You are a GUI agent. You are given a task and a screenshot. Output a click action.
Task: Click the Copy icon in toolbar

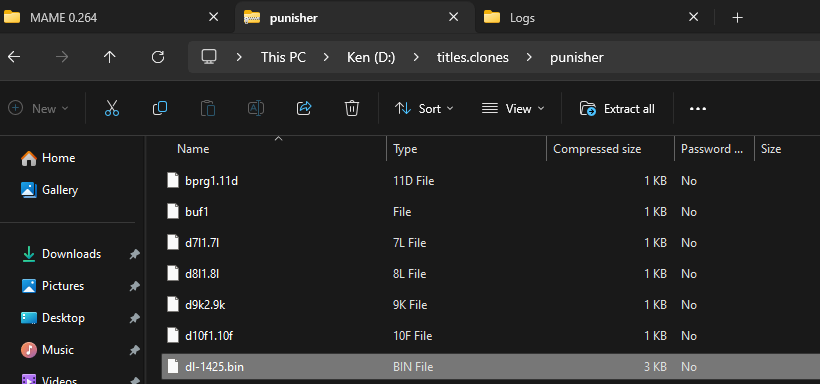coord(160,108)
